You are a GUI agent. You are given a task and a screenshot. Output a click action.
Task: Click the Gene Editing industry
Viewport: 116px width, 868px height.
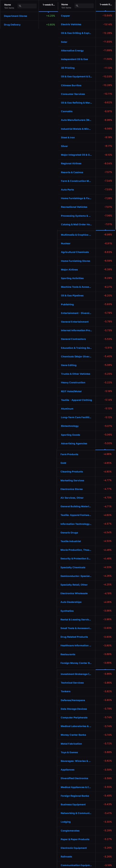click(69, 365)
